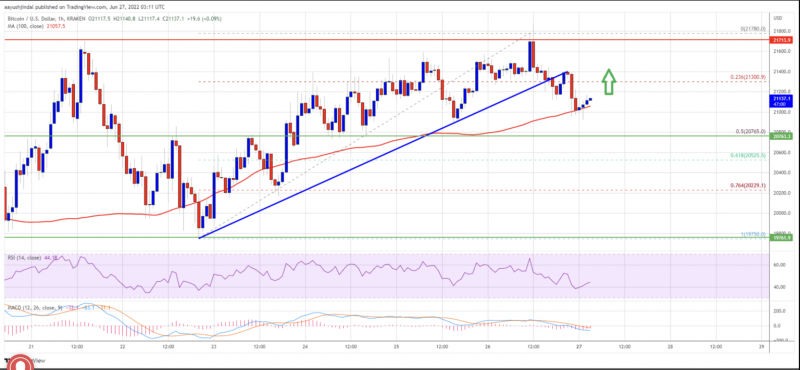Select the 0.236 Fibonacci level label
The height and width of the screenshot is (370, 800).
pos(748,77)
